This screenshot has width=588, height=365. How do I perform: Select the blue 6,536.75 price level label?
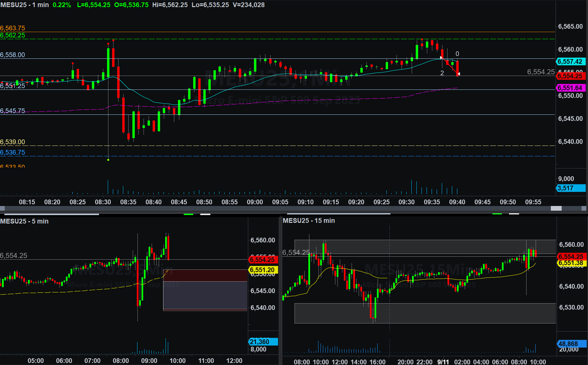point(12,152)
